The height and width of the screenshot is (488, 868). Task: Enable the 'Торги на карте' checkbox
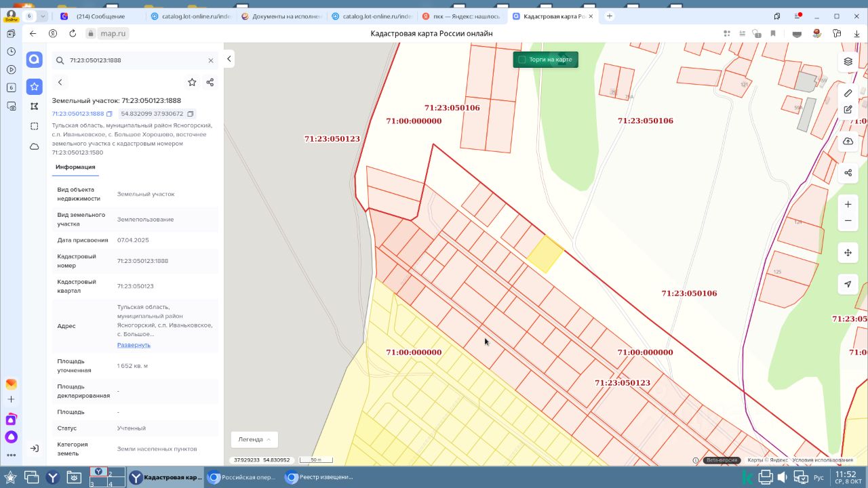[x=522, y=60]
